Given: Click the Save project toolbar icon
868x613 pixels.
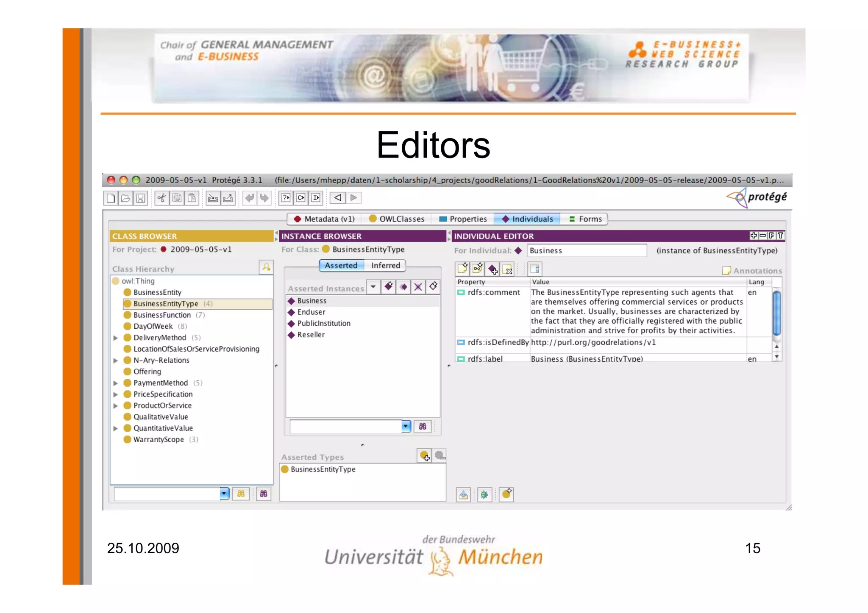Looking at the screenshot, I should pyautogui.click(x=141, y=198).
